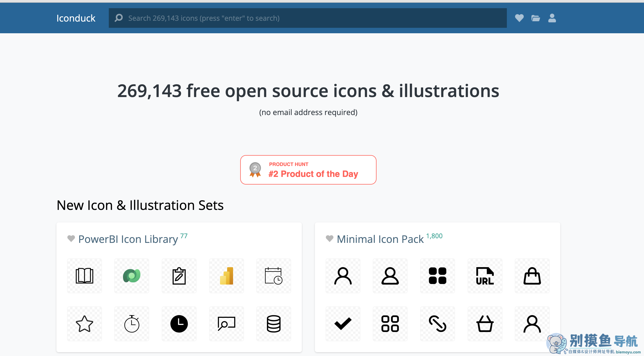
Task: Open the PowerBI Icon Library link
Action: pos(128,239)
